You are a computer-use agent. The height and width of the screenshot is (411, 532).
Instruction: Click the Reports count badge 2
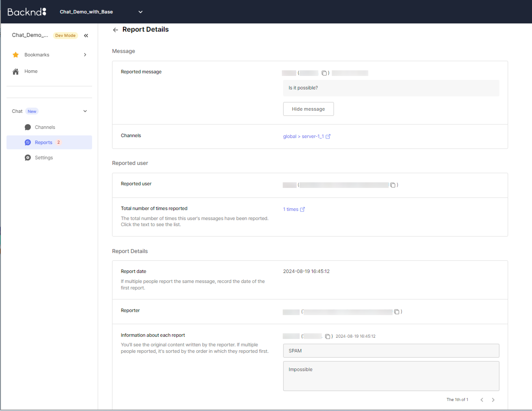[58, 142]
